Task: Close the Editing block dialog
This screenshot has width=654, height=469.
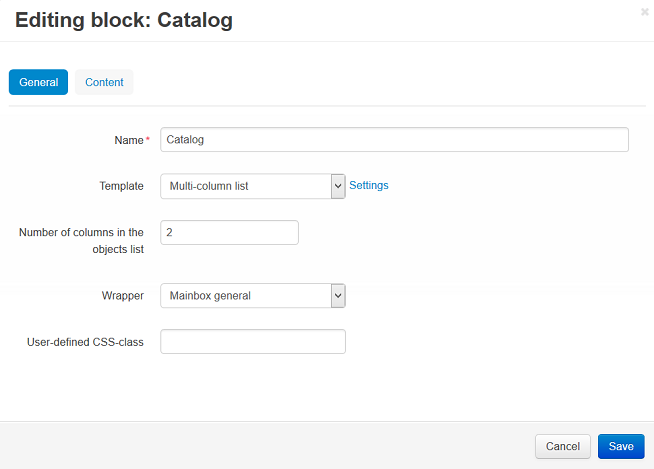Action: click(x=644, y=12)
